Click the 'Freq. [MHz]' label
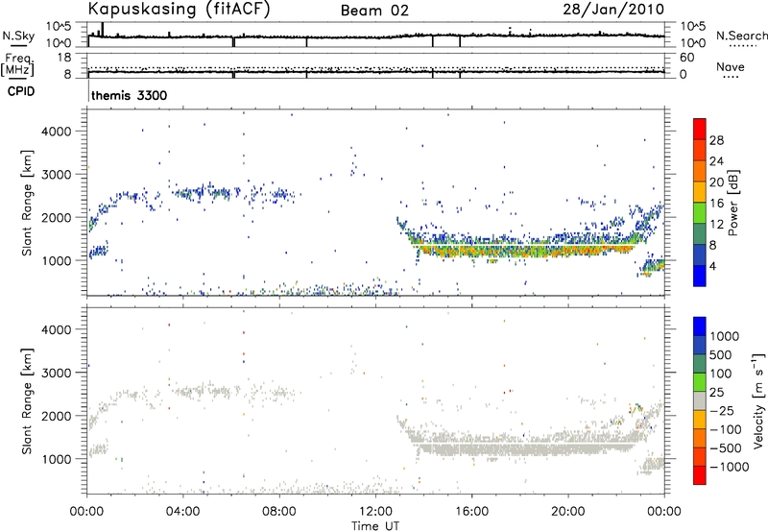The image size is (768, 532). click(x=19, y=65)
